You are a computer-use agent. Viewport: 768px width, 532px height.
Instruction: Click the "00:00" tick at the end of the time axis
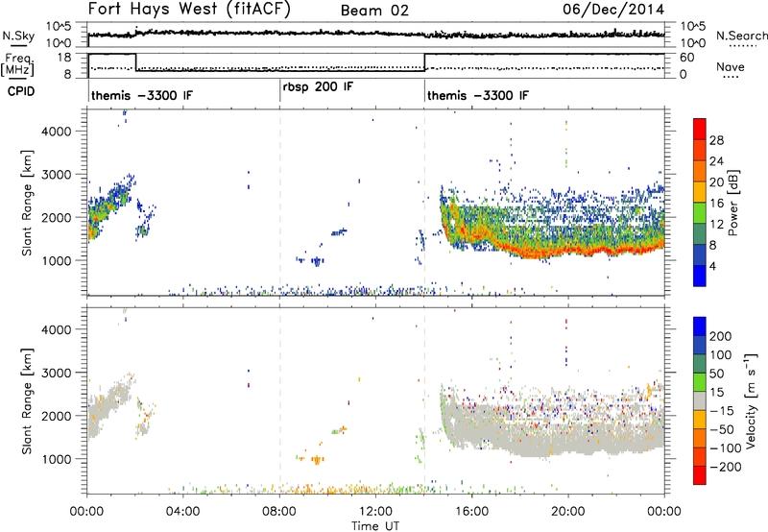(664, 512)
